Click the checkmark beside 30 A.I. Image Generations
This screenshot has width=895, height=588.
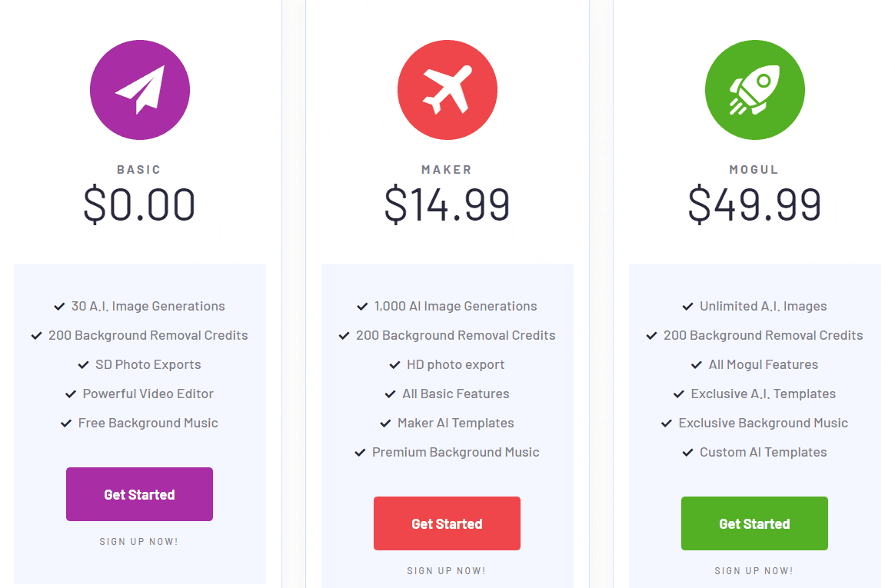tap(60, 305)
